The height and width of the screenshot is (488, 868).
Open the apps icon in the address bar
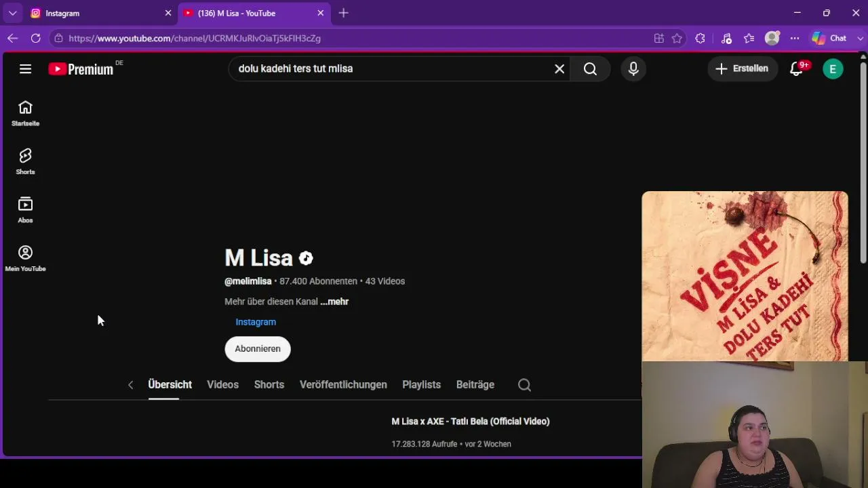pyautogui.click(x=658, y=39)
